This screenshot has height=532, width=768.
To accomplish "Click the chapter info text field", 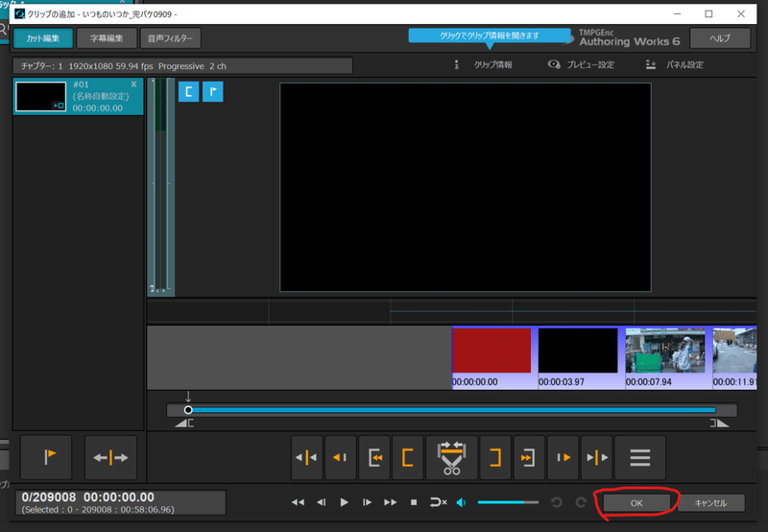I will 182,65.
